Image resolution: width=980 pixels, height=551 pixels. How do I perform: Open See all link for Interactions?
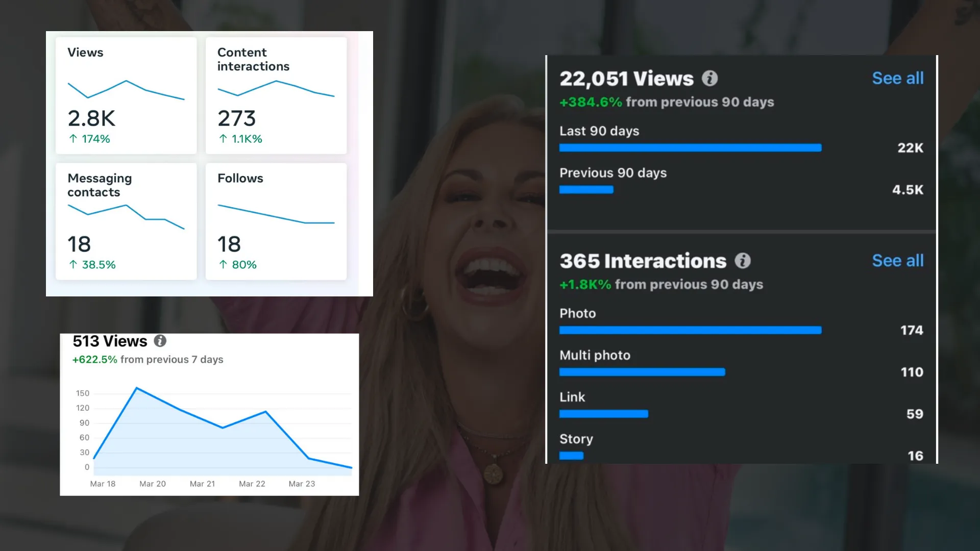897,261
